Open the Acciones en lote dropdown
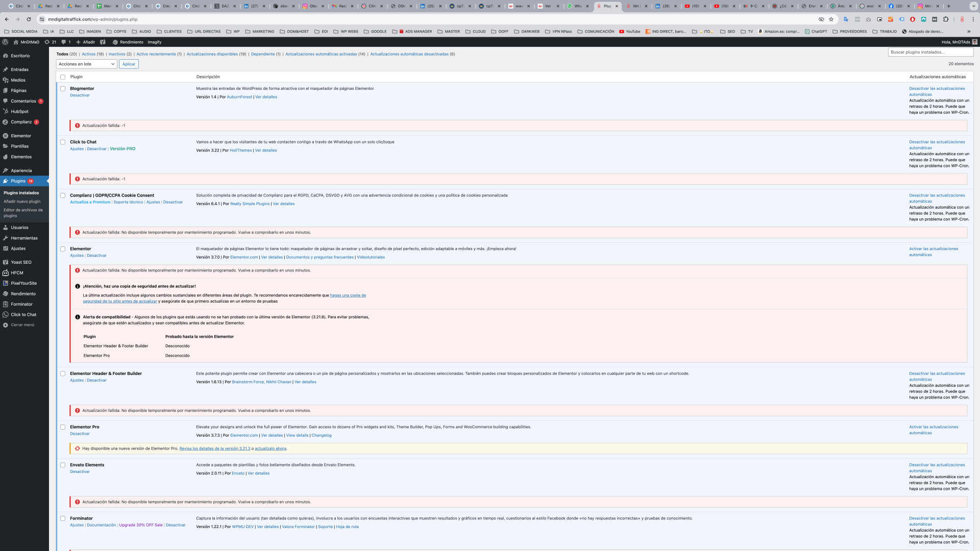The width and height of the screenshot is (980, 551). coord(86,64)
